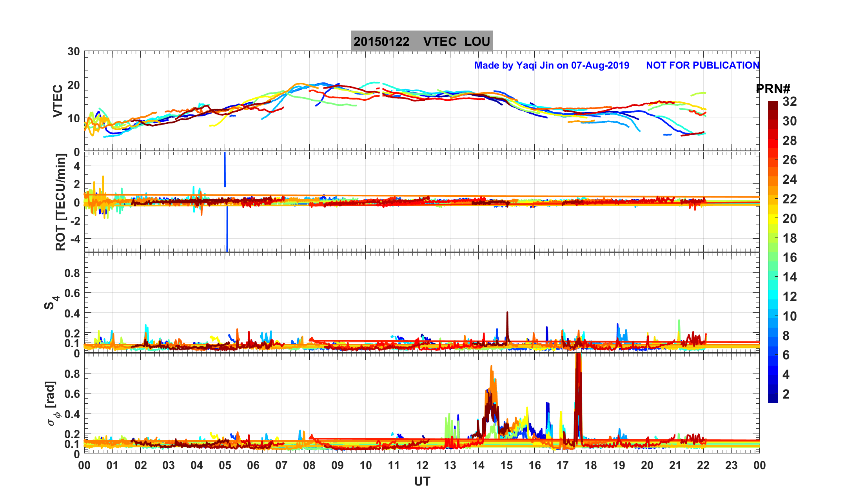Click the 30 tick on VTEC axis

(73, 52)
